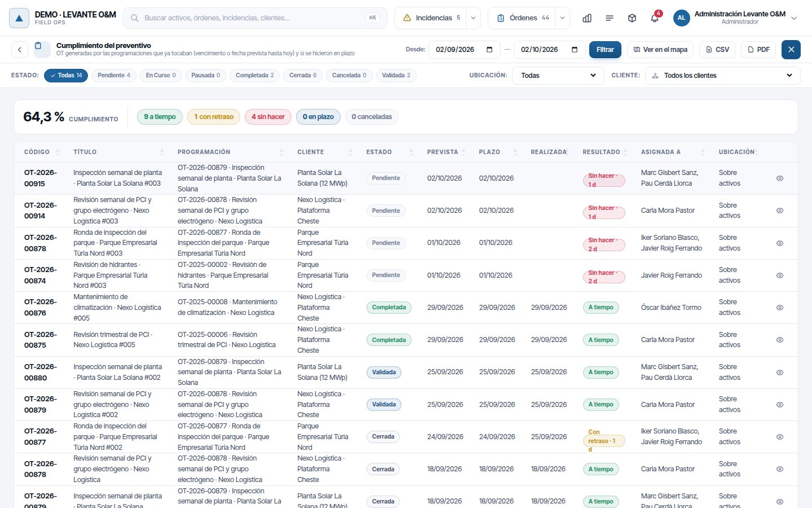This screenshot has width=812, height=508.
Task: Filter by Validada status chip
Action: [x=396, y=75]
